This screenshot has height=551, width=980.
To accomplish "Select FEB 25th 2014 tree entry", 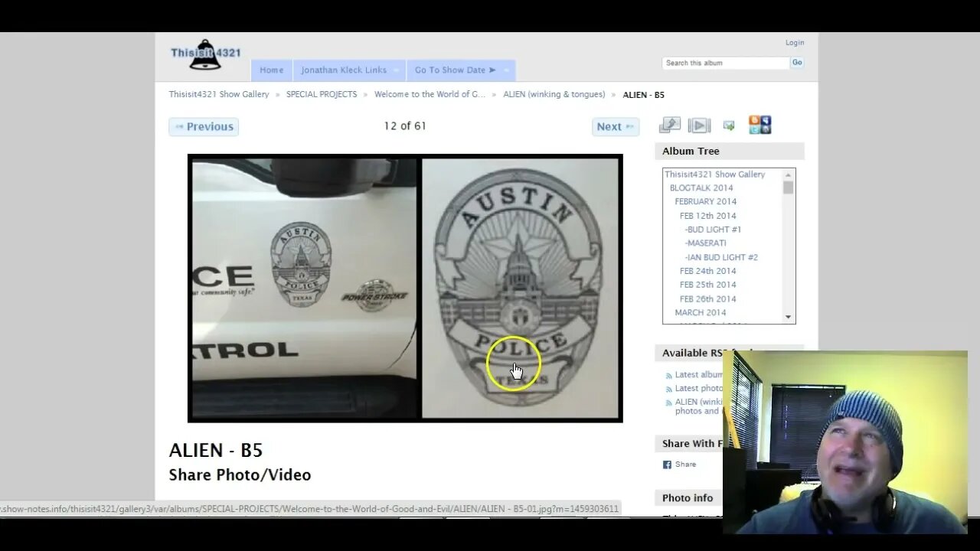I will pyautogui.click(x=707, y=285).
